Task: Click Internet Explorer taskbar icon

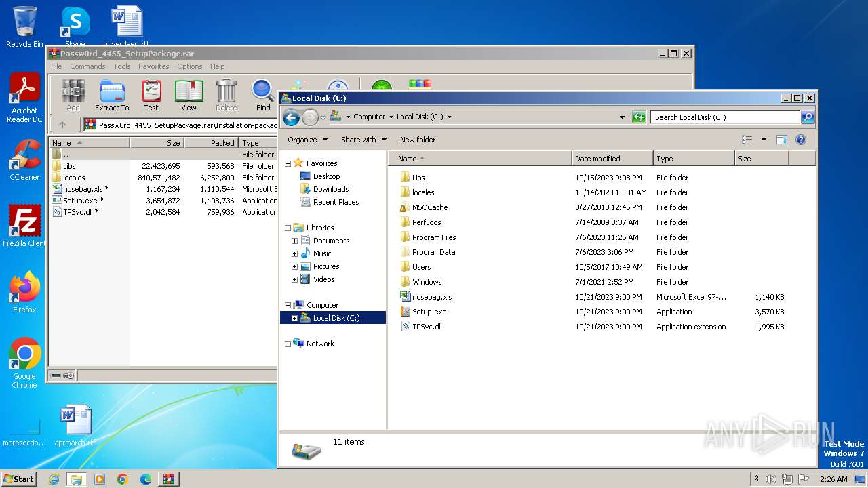Action: pos(54,479)
